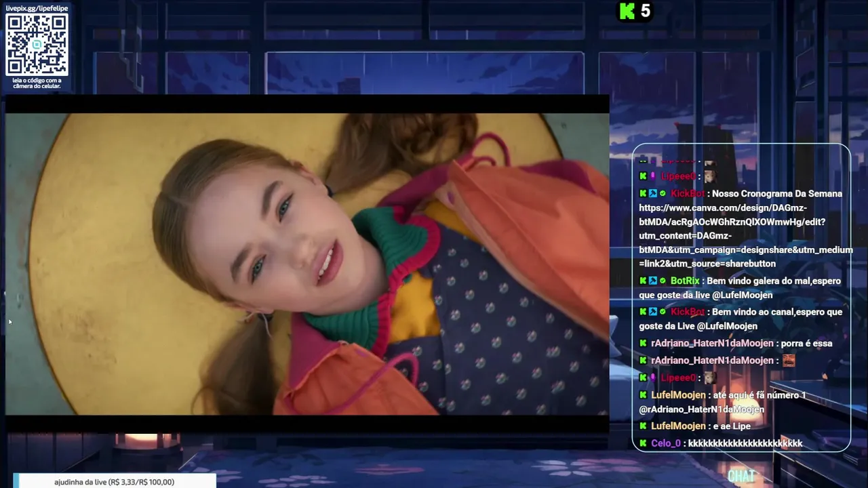
Task: Click the music video in the stream frame
Action: point(307,264)
